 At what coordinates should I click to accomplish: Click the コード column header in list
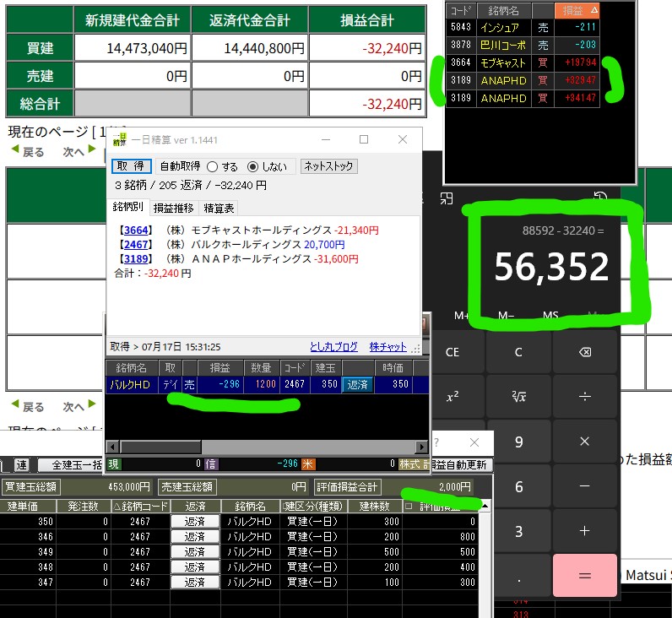coord(461,10)
